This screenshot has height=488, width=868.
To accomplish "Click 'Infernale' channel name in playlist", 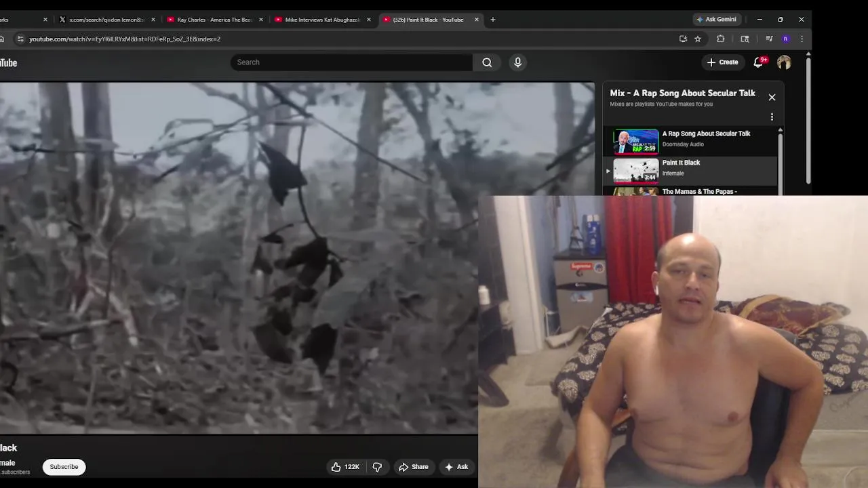I will coord(673,174).
